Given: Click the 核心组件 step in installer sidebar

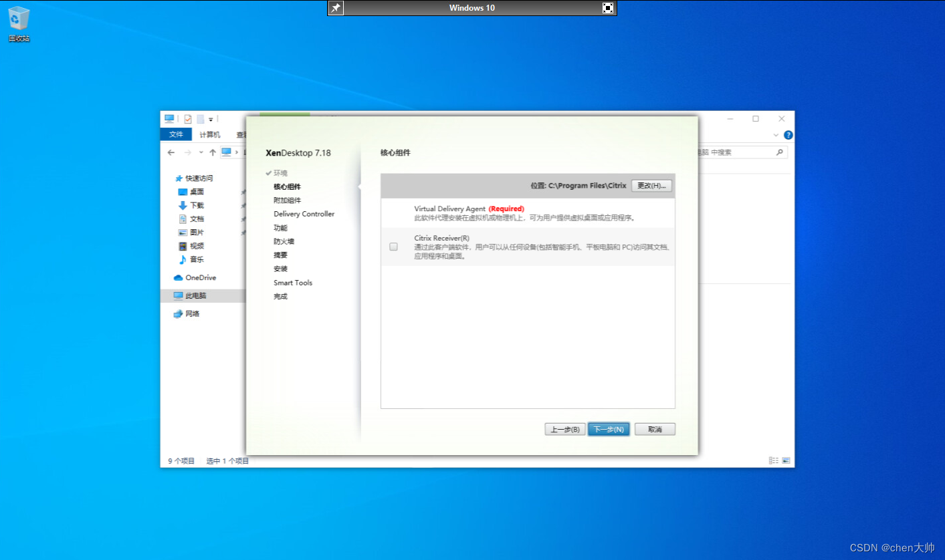Looking at the screenshot, I should (x=287, y=186).
